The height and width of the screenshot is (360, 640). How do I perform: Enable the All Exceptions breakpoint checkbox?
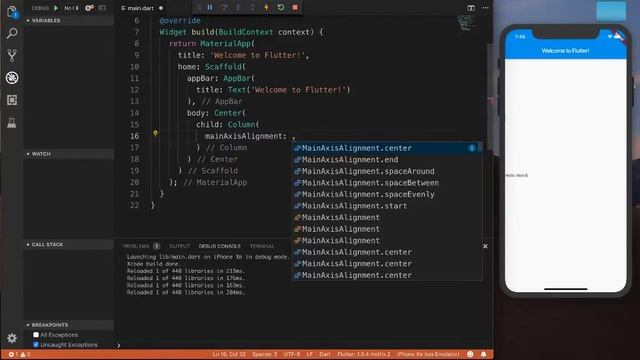[x=36, y=335]
